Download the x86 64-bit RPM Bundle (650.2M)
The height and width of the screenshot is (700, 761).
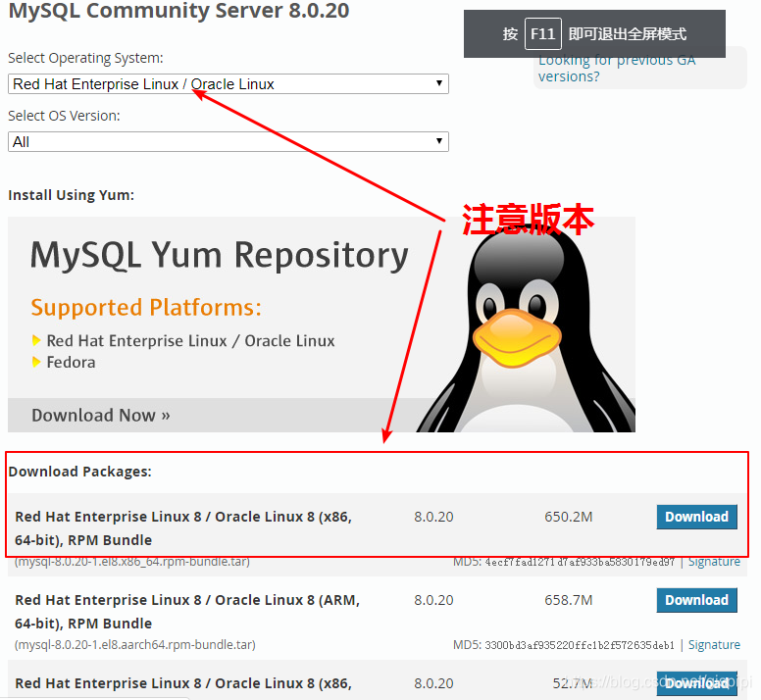coord(697,517)
